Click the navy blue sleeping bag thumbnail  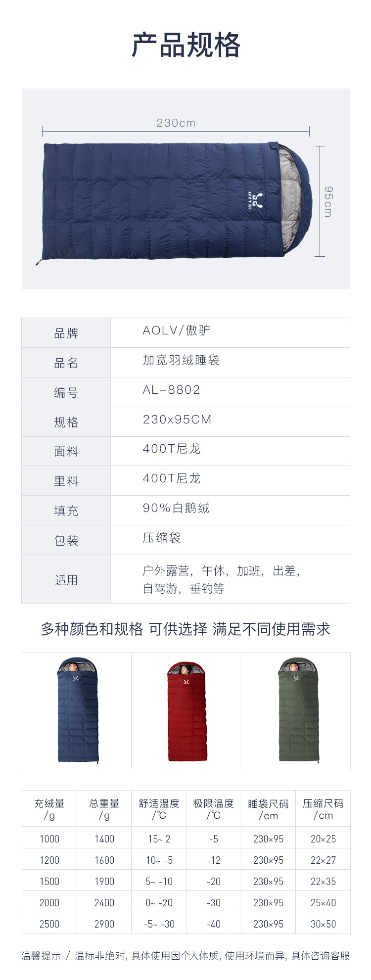77,710
